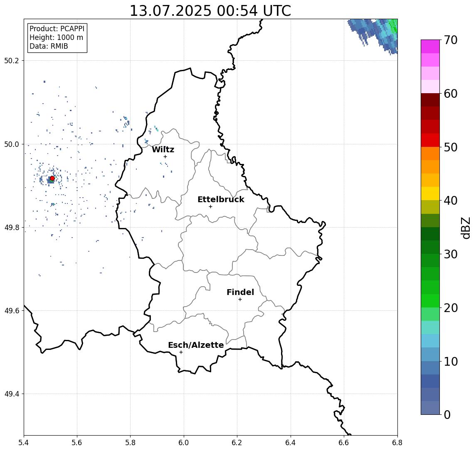
Task: Click the magenta top swatch of the colorbar
Action: pyautogui.click(x=430, y=47)
